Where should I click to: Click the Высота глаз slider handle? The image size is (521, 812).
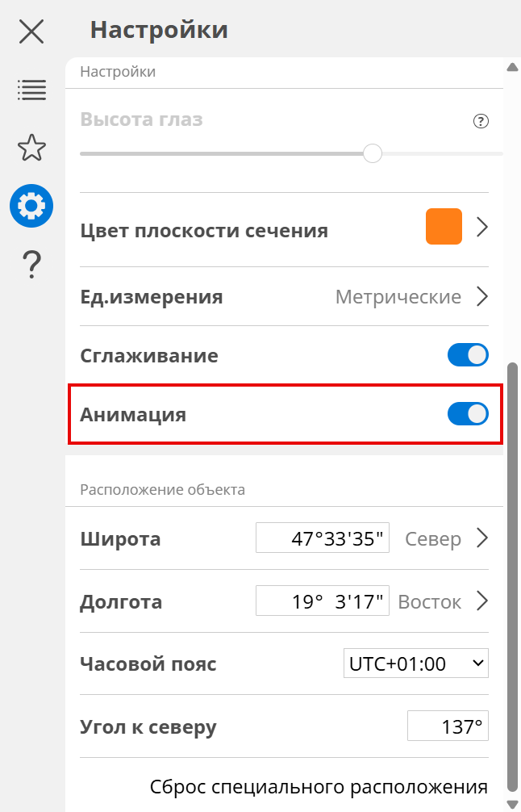372,153
